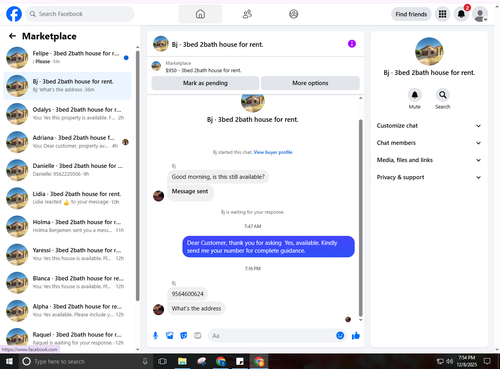Image resolution: width=500 pixels, height=369 pixels.
Task: Search the conversation with the magnifier icon
Action: [443, 95]
